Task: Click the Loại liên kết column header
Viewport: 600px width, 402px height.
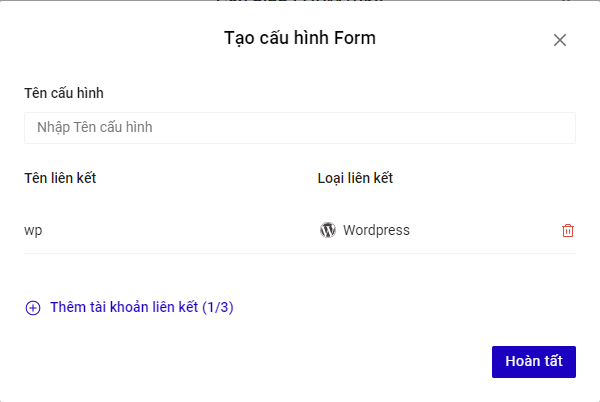Action: (x=355, y=178)
